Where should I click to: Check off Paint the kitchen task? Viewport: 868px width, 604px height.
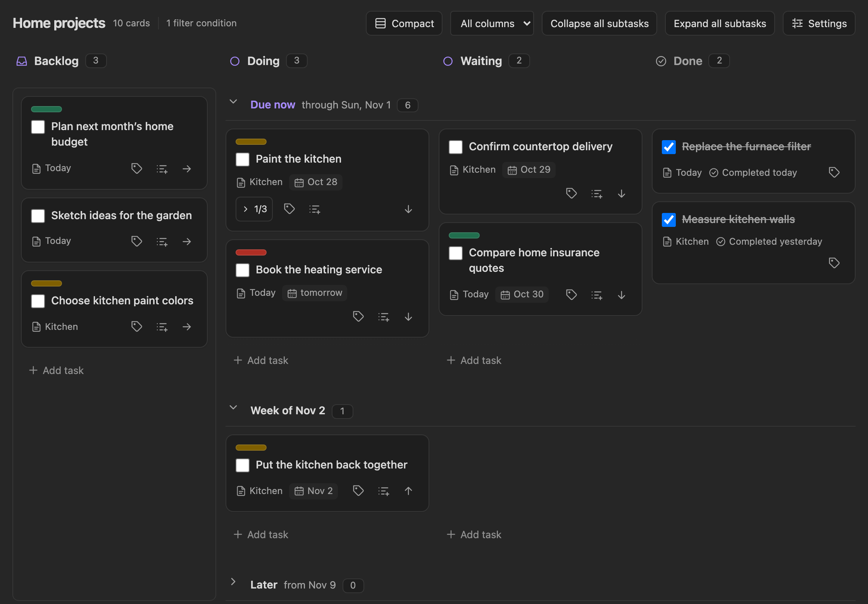243,159
